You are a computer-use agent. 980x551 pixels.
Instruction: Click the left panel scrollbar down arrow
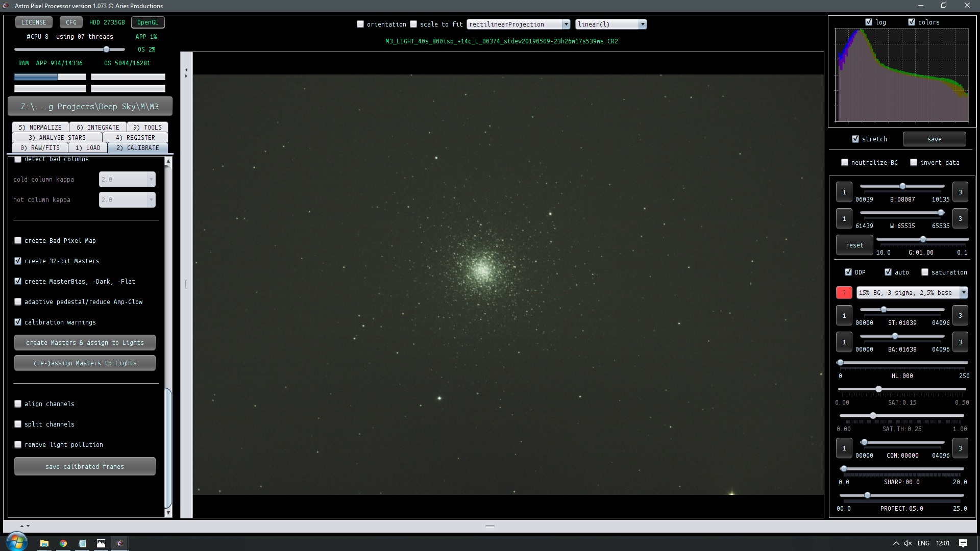(168, 513)
